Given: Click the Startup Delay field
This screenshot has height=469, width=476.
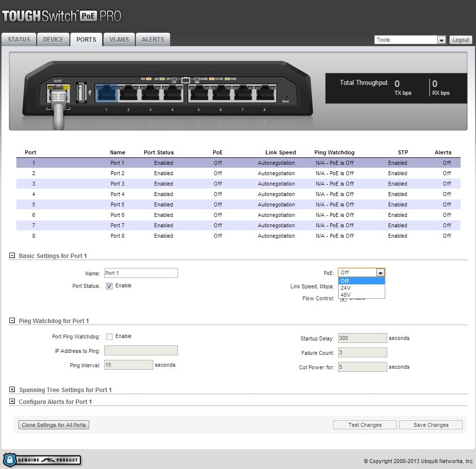Looking at the screenshot, I should click(362, 338).
